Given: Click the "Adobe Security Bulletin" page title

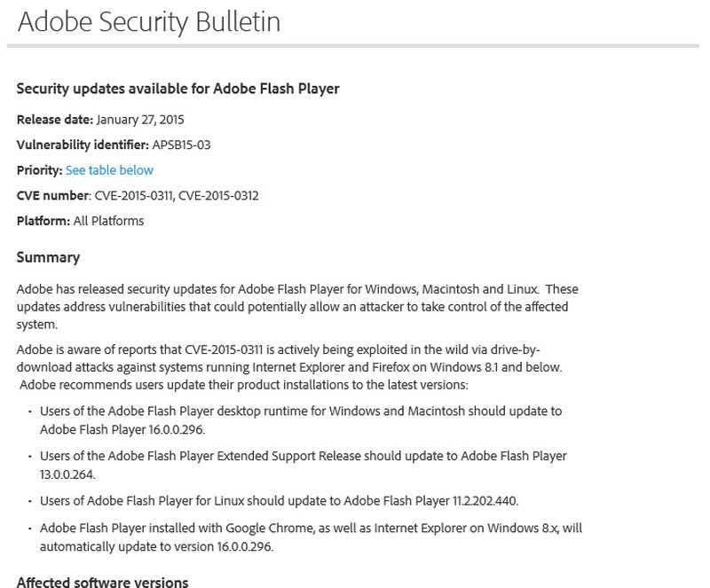Looking at the screenshot, I should [x=149, y=22].
